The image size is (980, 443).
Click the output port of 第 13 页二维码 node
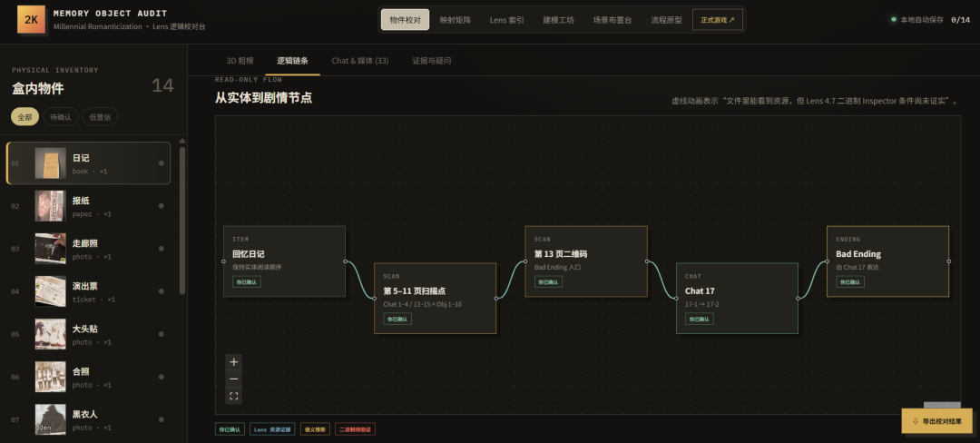click(x=647, y=261)
